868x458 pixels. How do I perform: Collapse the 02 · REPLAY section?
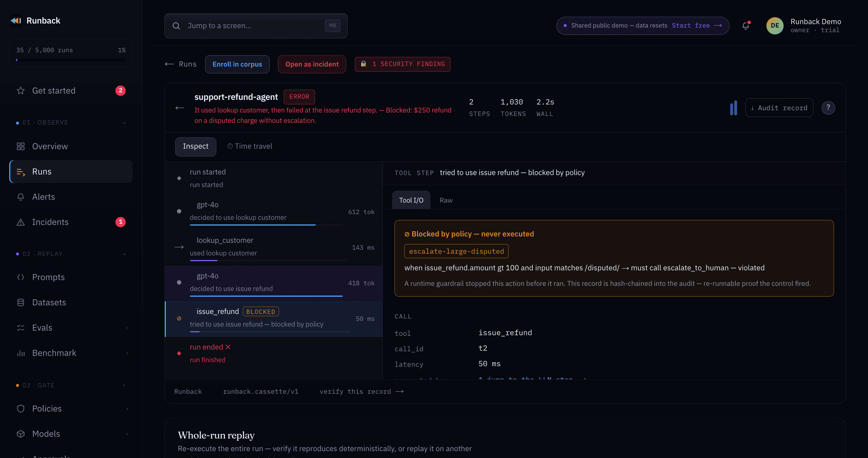pos(124,254)
